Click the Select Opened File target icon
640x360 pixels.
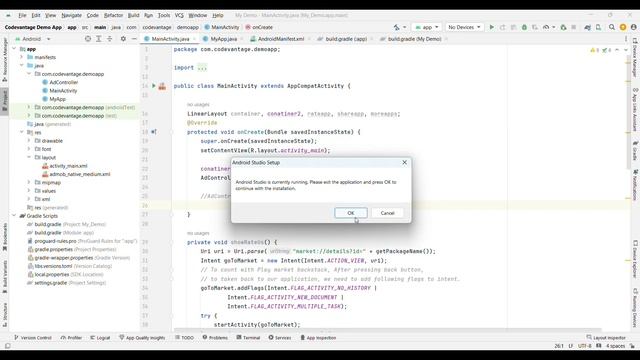pos(88,39)
